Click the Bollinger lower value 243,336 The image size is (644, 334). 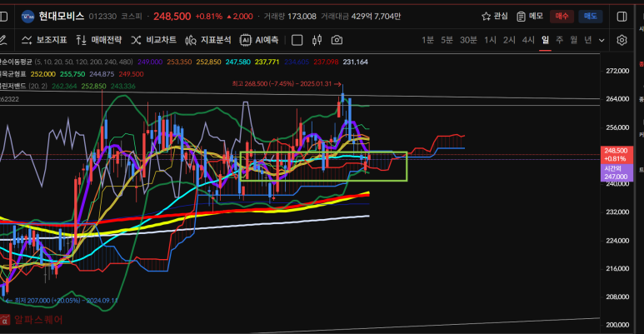(122, 87)
